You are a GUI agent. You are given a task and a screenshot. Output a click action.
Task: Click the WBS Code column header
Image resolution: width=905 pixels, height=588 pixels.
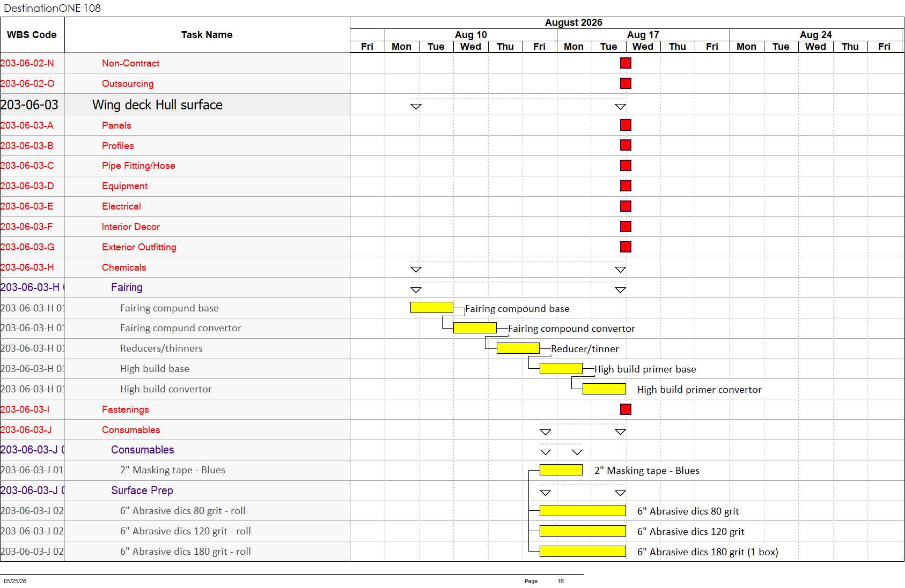pos(32,35)
